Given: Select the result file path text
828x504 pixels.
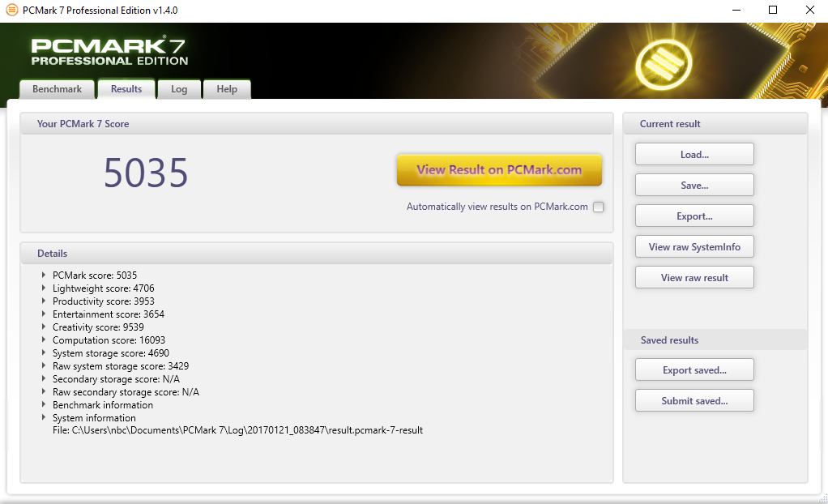Looking at the screenshot, I should tap(237, 430).
